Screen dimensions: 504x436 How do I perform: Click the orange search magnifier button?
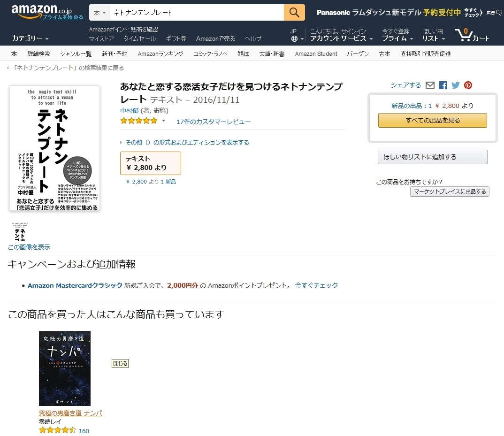[x=294, y=13]
